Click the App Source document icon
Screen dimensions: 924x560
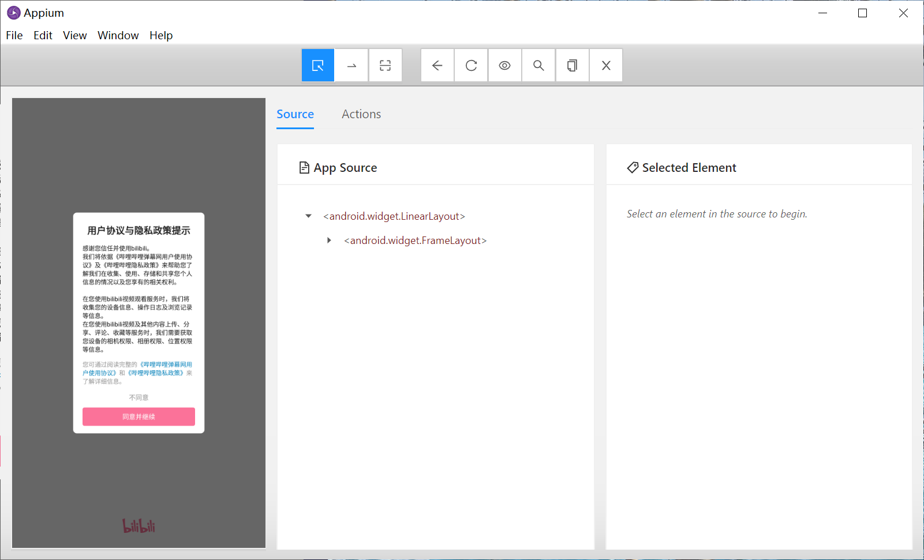click(x=304, y=168)
